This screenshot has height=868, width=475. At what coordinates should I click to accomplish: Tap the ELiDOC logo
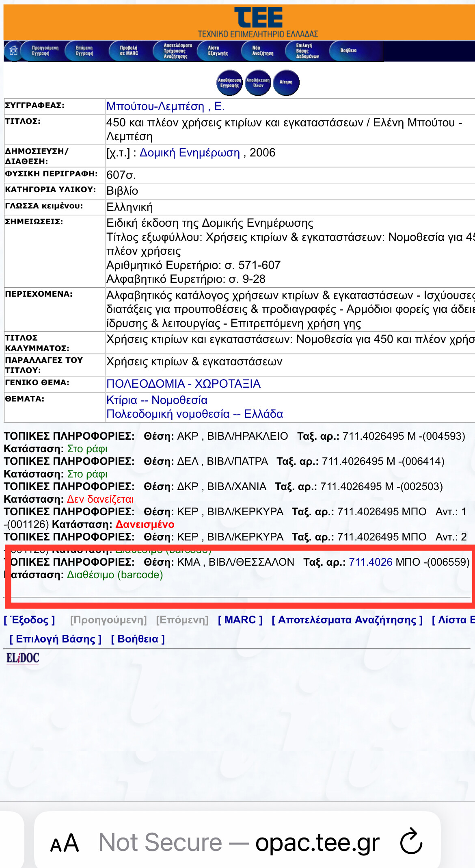tap(23, 658)
